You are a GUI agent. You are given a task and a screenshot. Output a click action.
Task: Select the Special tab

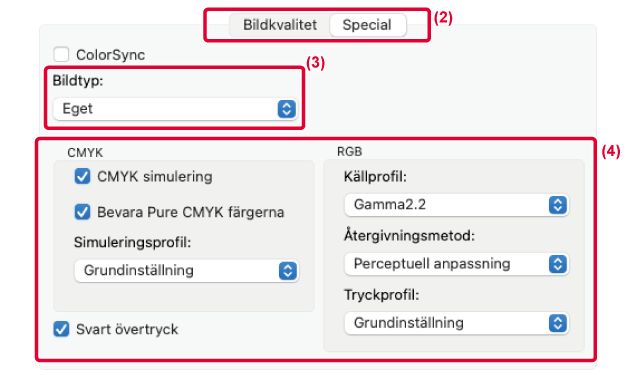pyautogui.click(x=367, y=25)
